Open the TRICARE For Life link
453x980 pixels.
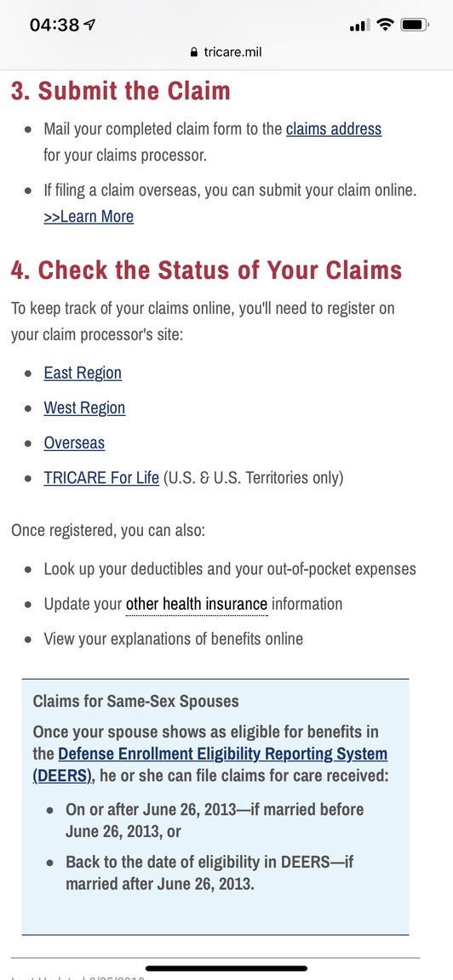pos(101,478)
